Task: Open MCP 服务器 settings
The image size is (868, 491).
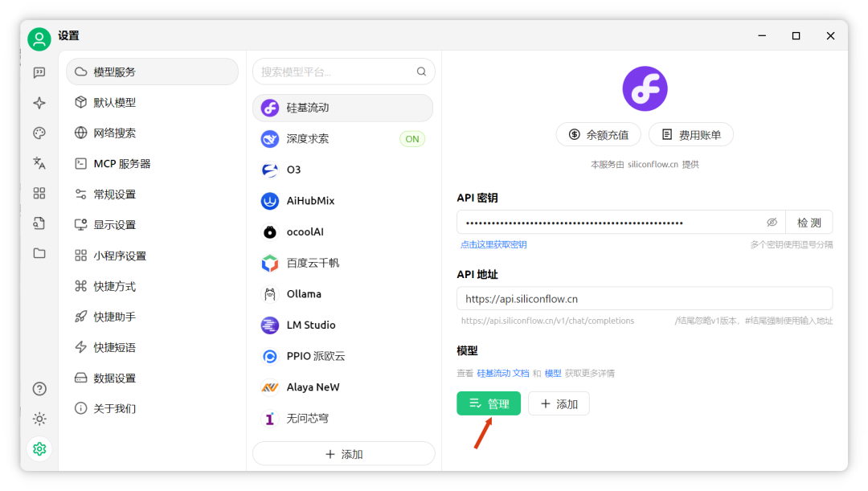Action: [152, 164]
